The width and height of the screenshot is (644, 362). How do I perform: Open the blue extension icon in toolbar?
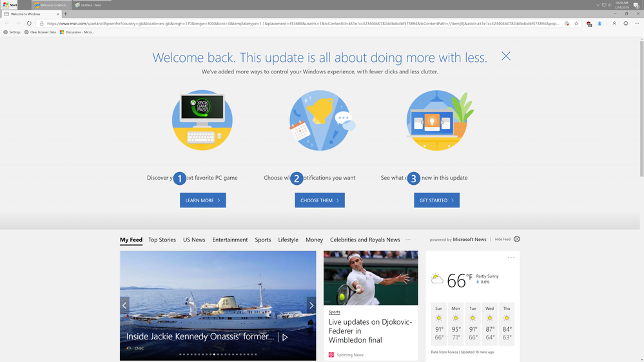600,23
